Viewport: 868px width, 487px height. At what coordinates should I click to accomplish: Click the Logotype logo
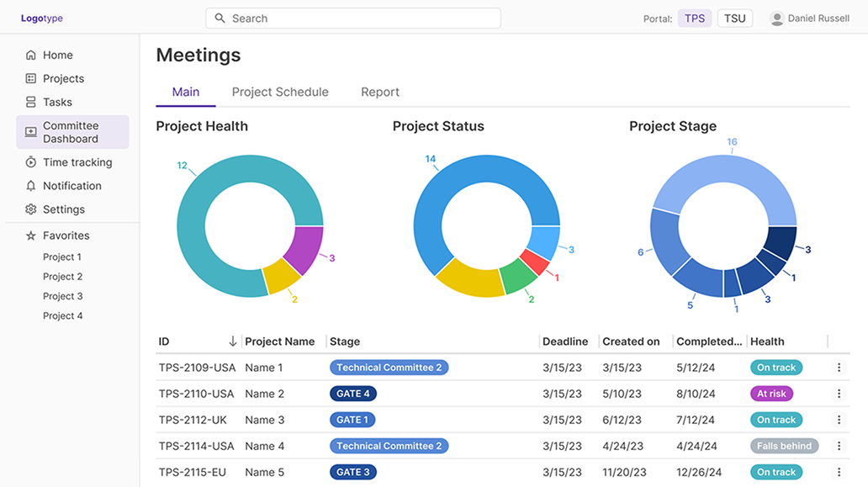click(42, 19)
